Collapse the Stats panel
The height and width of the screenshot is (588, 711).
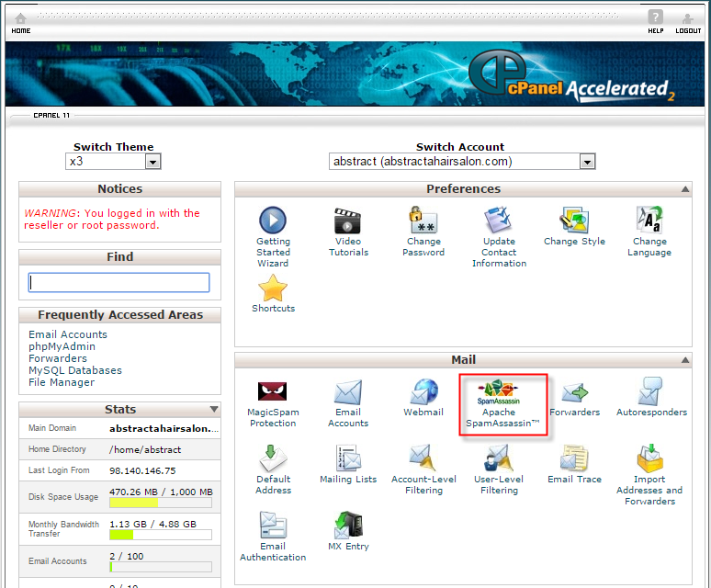click(x=214, y=409)
